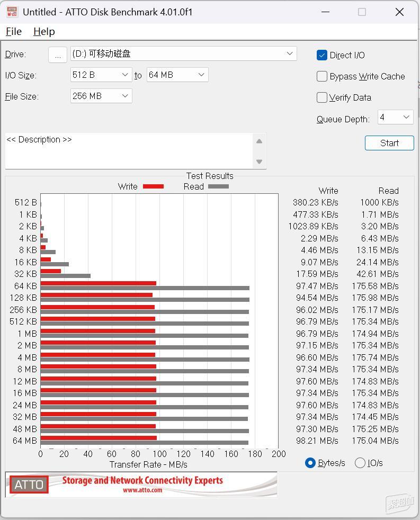Click the description box scroll-up arrow

tap(260, 141)
